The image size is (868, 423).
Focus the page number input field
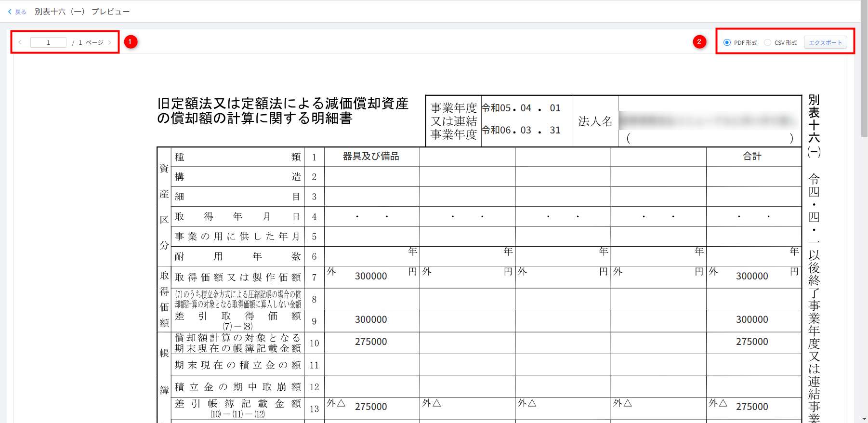pos(48,42)
